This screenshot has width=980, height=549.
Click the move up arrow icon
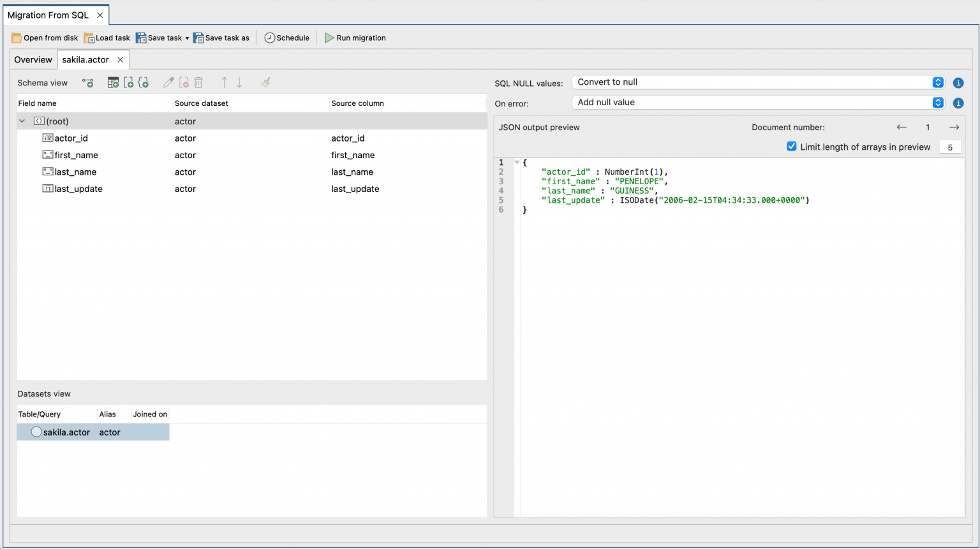(x=224, y=83)
